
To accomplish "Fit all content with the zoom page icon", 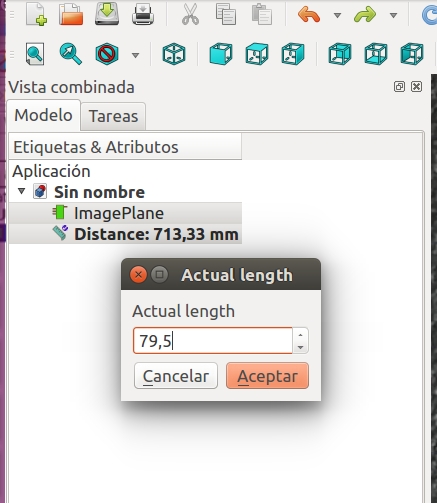I will click(x=35, y=54).
